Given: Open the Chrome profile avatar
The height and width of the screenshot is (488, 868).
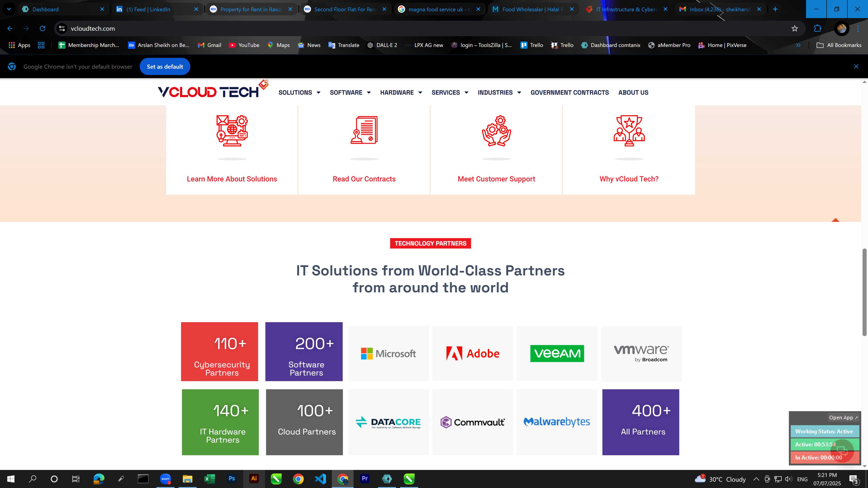Looking at the screenshot, I should [x=841, y=29].
